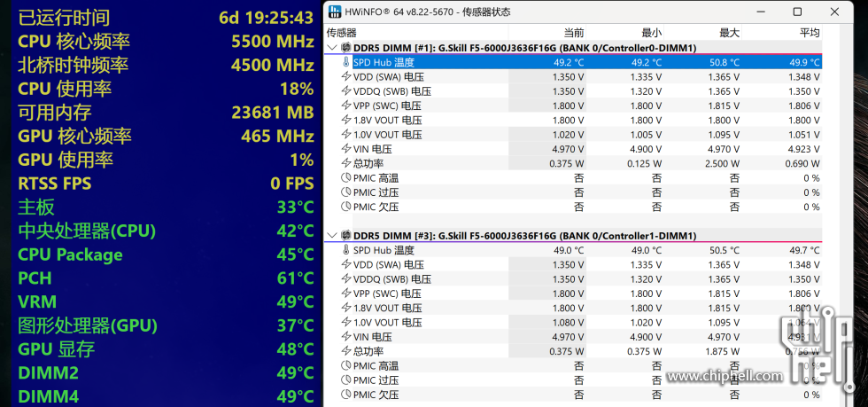Click 可用内存 23681 MB overlay value
This screenshot has height=407, width=868.
click(x=273, y=113)
